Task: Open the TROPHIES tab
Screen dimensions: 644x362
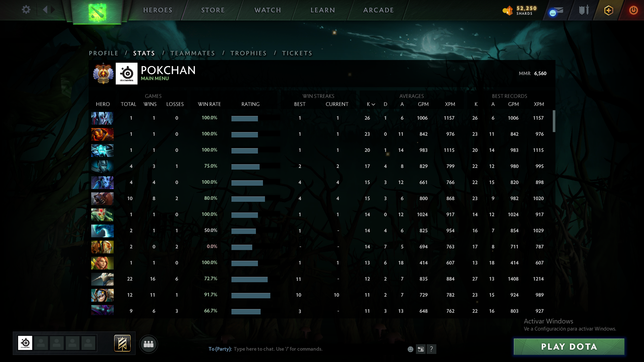Action: point(249,53)
